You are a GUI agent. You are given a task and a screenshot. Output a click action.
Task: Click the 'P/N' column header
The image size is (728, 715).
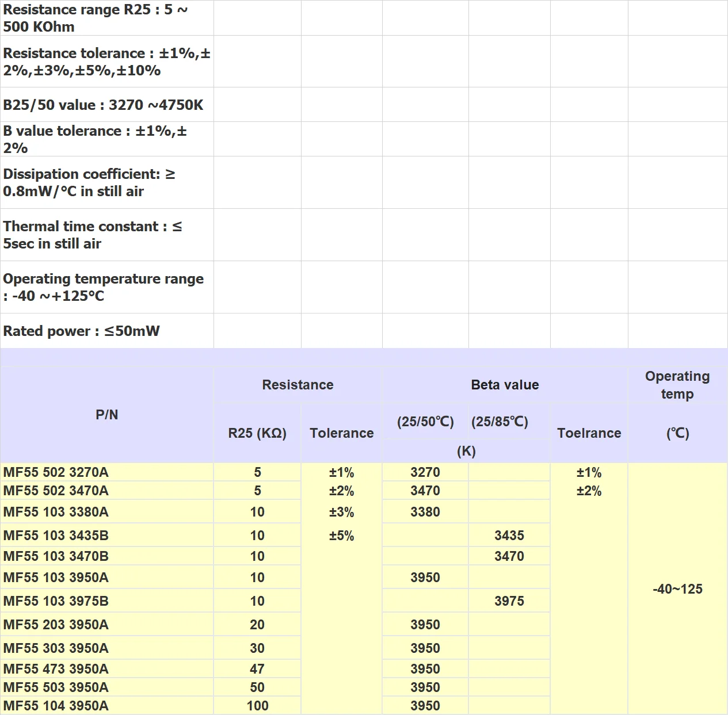[x=106, y=414]
